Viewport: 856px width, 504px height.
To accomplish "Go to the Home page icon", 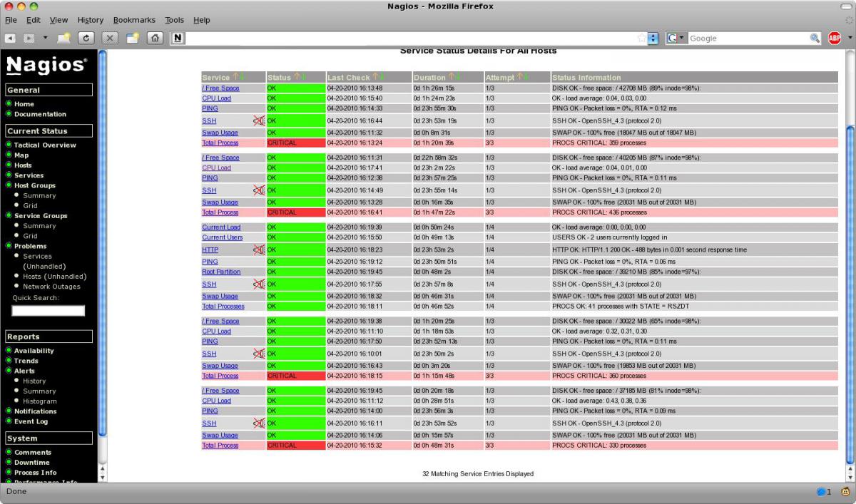I will tap(155, 38).
